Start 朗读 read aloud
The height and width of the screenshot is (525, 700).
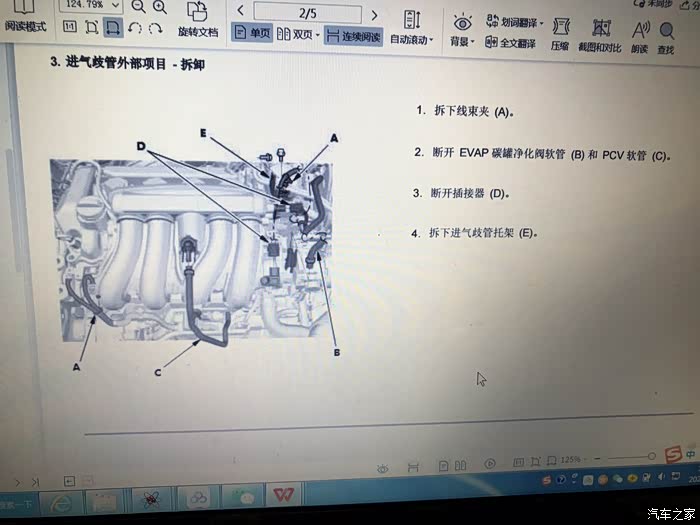(x=640, y=38)
